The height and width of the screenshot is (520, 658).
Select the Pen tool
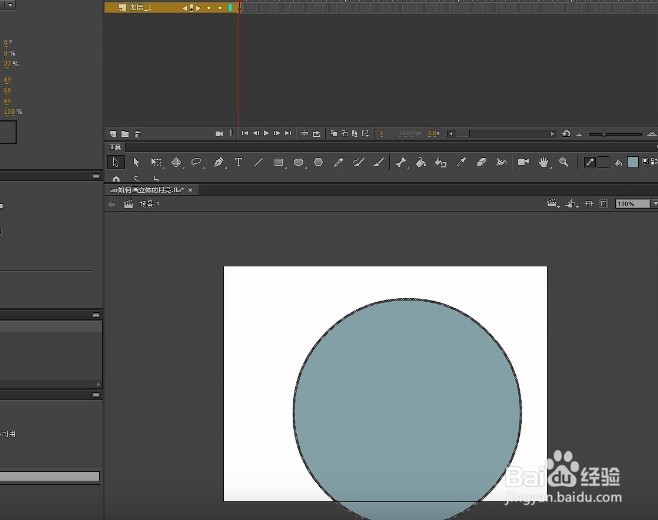[x=218, y=162]
